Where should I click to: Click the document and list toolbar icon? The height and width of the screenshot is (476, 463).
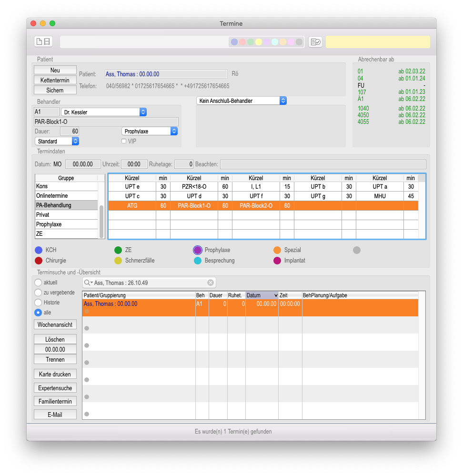click(x=43, y=41)
